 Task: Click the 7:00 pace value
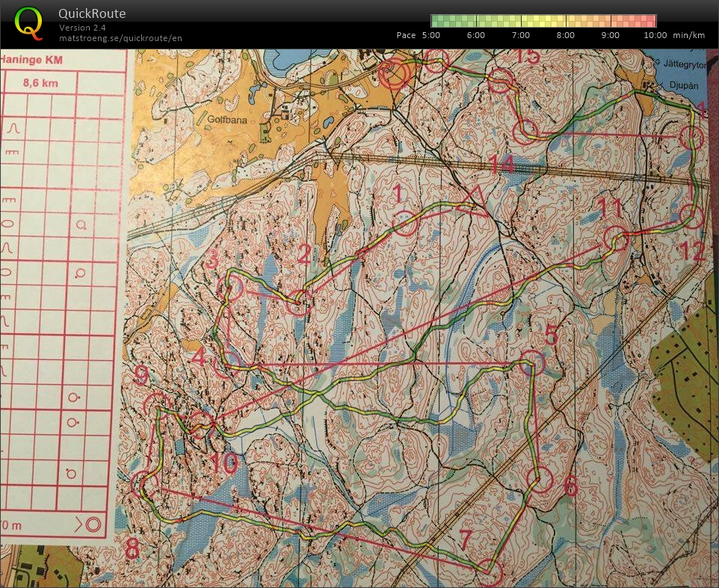(x=521, y=35)
